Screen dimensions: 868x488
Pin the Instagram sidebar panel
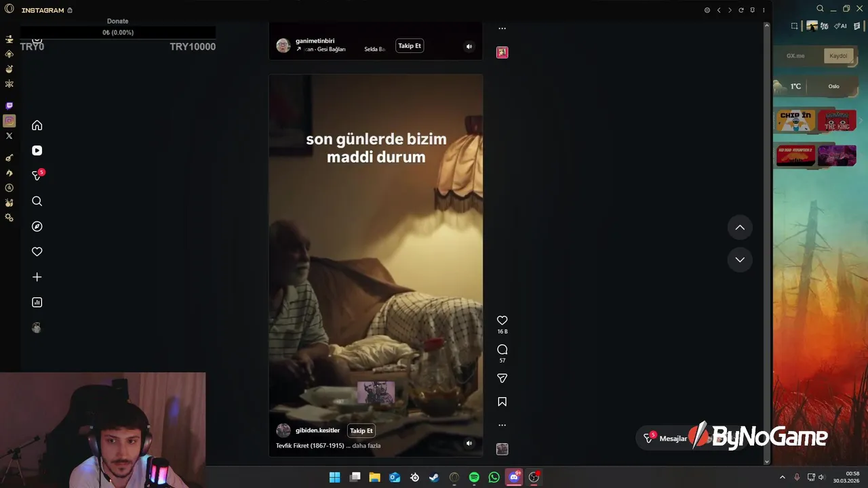click(752, 10)
